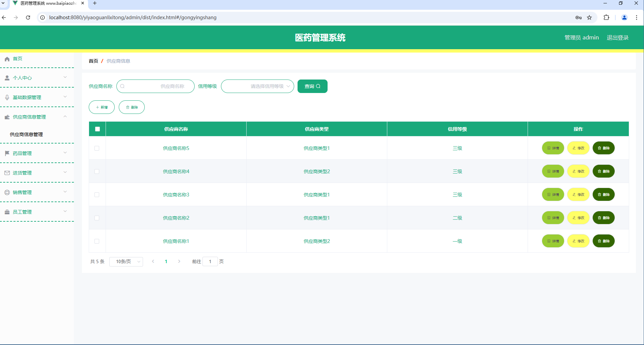Close the 医药管理系统 browser tab
The height and width of the screenshot is (345, 644).
83,3
